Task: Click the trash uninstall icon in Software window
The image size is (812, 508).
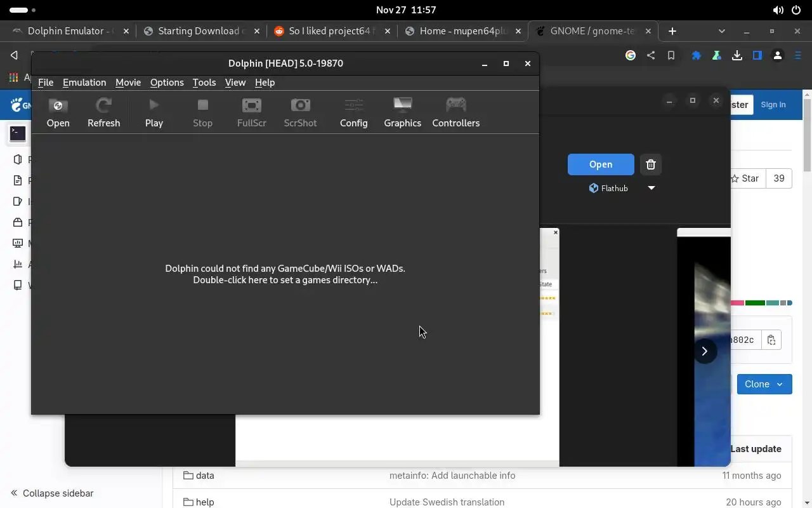Action: [x=650, y=164]
